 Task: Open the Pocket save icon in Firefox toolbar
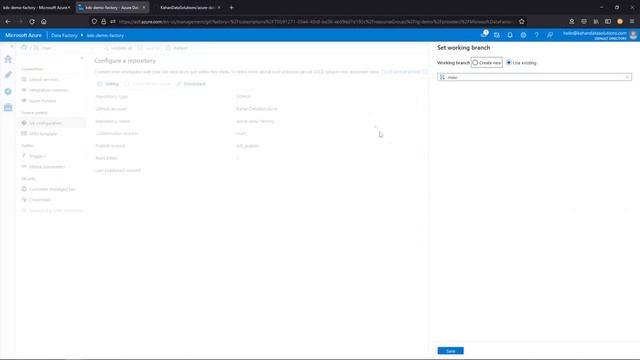tap(584, 21)
